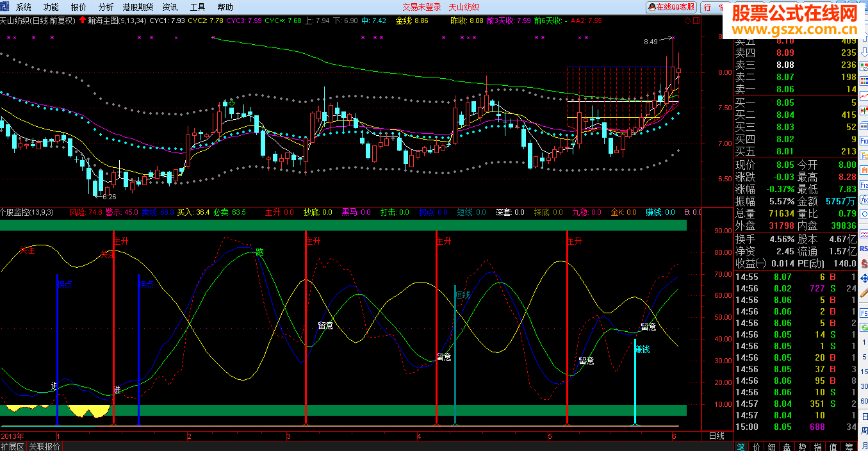Open the 功能 menu
Viewport: 868px width, 451px height.
(x=51, y=7)
